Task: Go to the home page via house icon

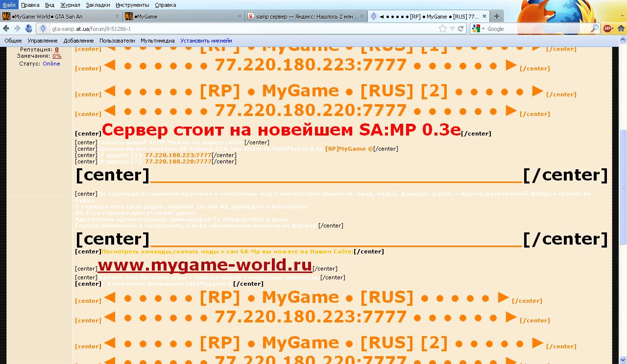Action: (x=621, y=28)
